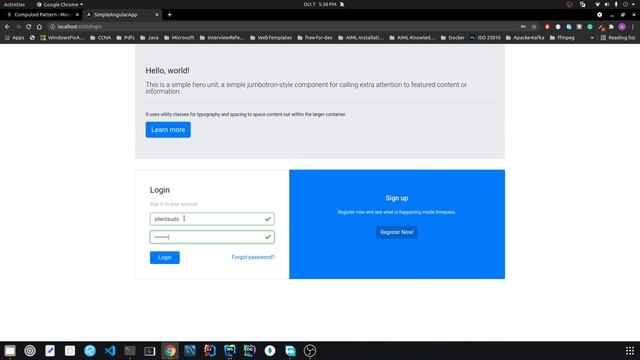The image size is (640, 360).
Task: Click the browser forward arrow
Action: (x=18, y=27)
